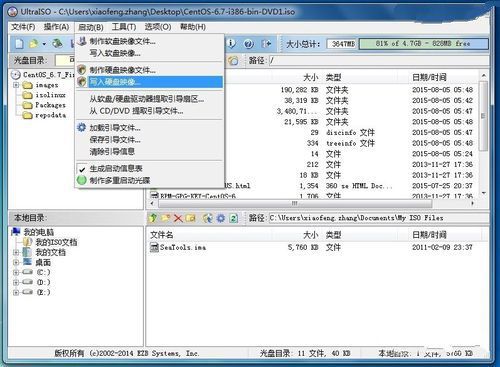Click the New file toolbar icon

tap(20, 44)
